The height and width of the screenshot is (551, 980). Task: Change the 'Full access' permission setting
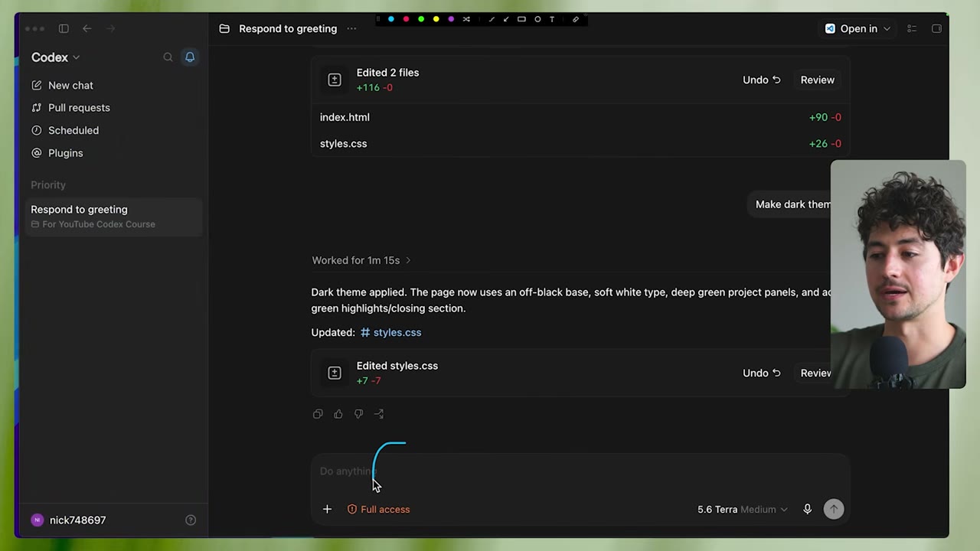(x=378, y=510)
